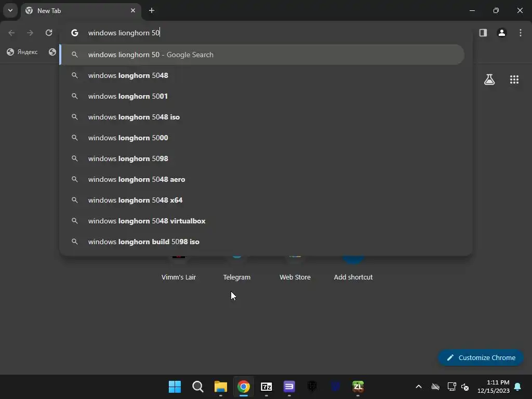Open the dark shield app in taskbar
The image size is (532, 399).
tap(312, 387)
